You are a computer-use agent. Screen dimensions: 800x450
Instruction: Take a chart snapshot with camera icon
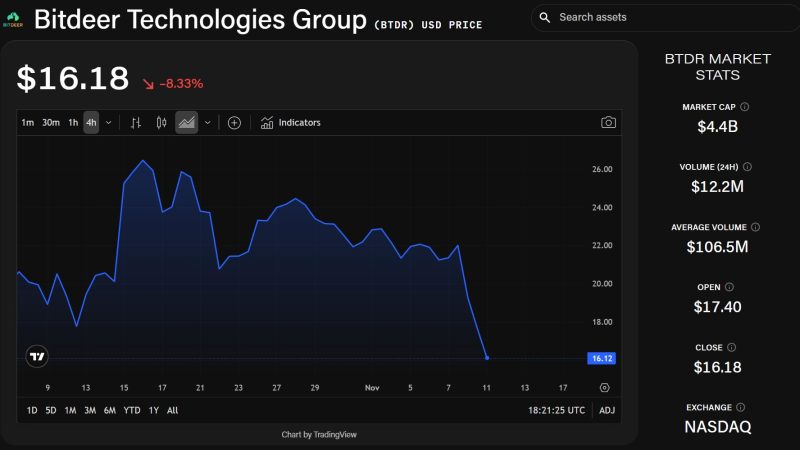(x=608, y=123)
